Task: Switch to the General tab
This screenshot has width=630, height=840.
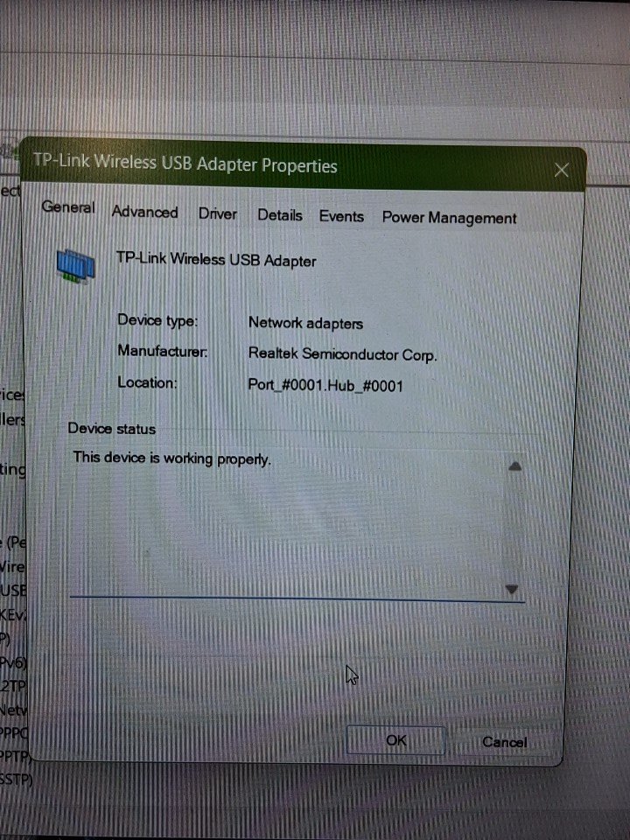Action: pyautogui.click(x=68, y=207)
